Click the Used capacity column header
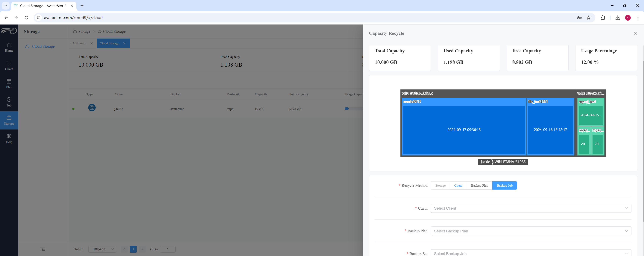Image resolution: width=644 pixels, height=256 pixels. (x=298, y=94)
